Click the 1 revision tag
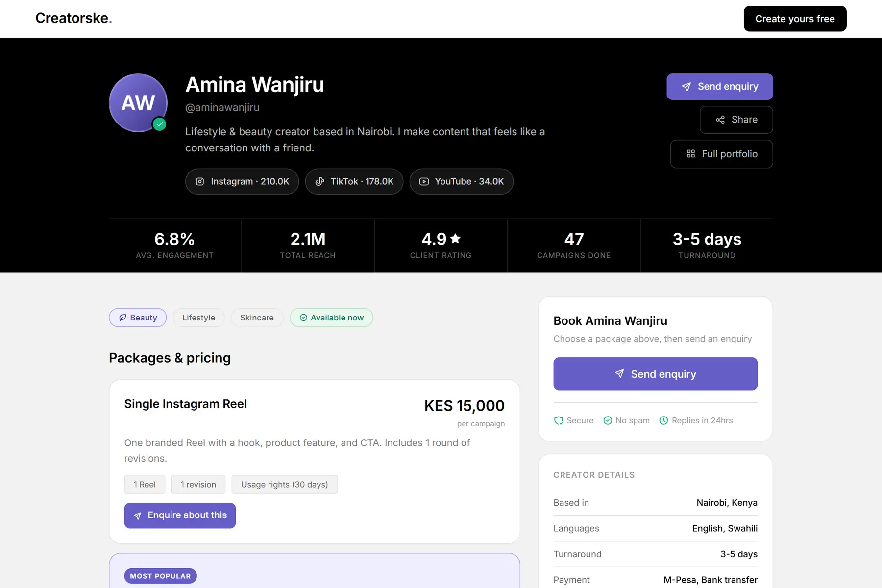The height and width of the screenshot is (588, 882). coord(198,484)
